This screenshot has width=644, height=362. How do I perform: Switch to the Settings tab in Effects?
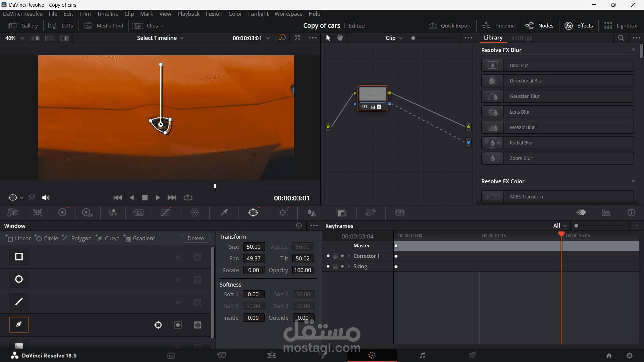tap(521, 38)
